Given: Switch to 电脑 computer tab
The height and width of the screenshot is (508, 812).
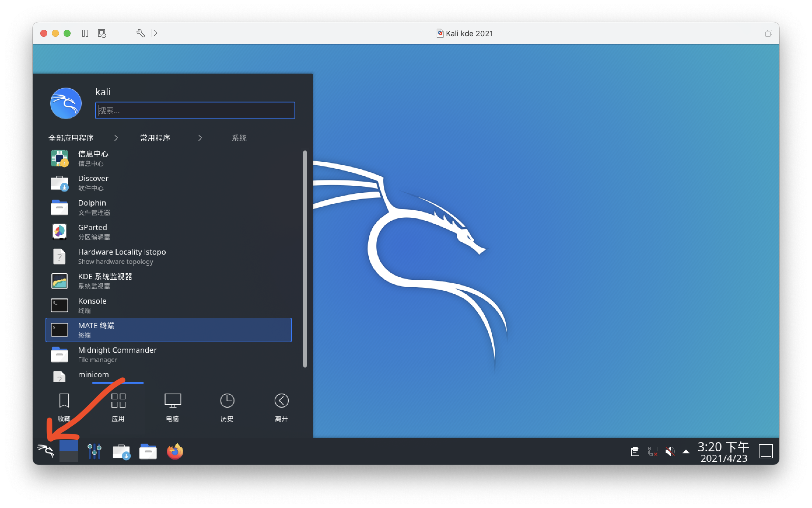Looking at the screenshot, I should coord(172,407).
